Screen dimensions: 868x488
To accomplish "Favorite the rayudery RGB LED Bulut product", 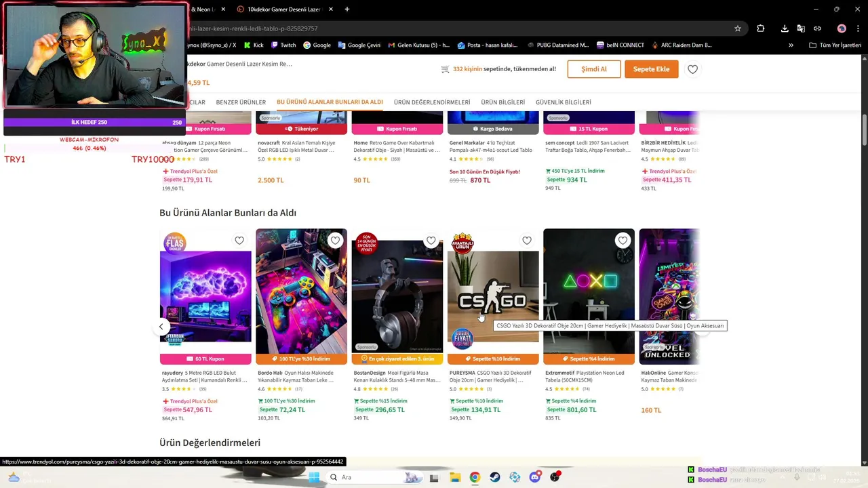I will tap(239, 241).
